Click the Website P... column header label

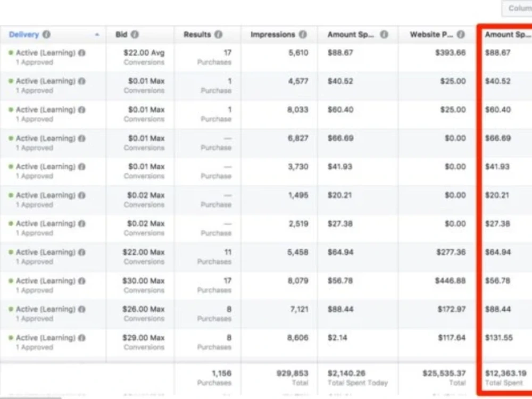(431, 35)
